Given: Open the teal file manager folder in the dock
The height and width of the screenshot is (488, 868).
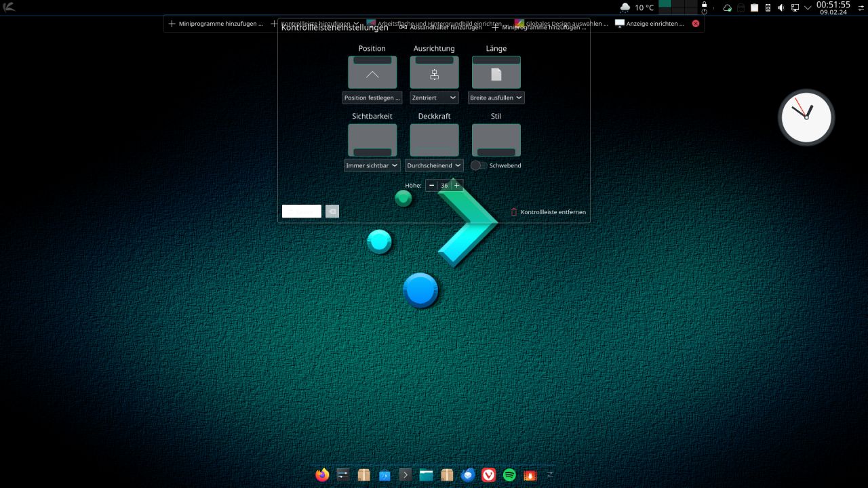Looking at the screenshot, I should click(x=426, y=475).
